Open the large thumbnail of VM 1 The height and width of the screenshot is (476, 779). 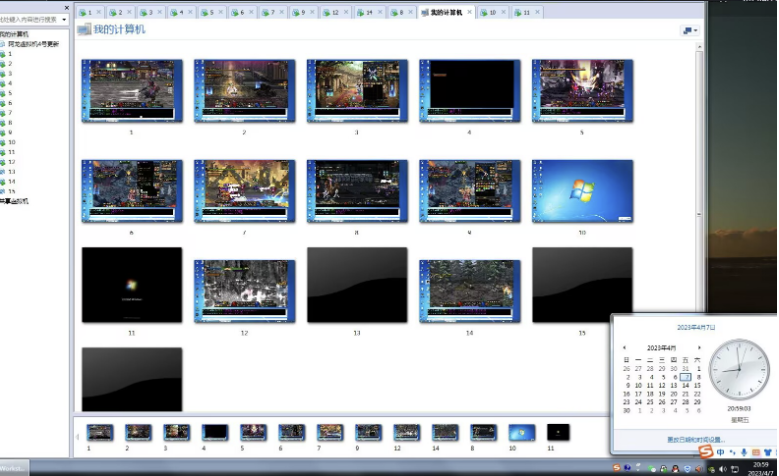(x=132, y=91)
